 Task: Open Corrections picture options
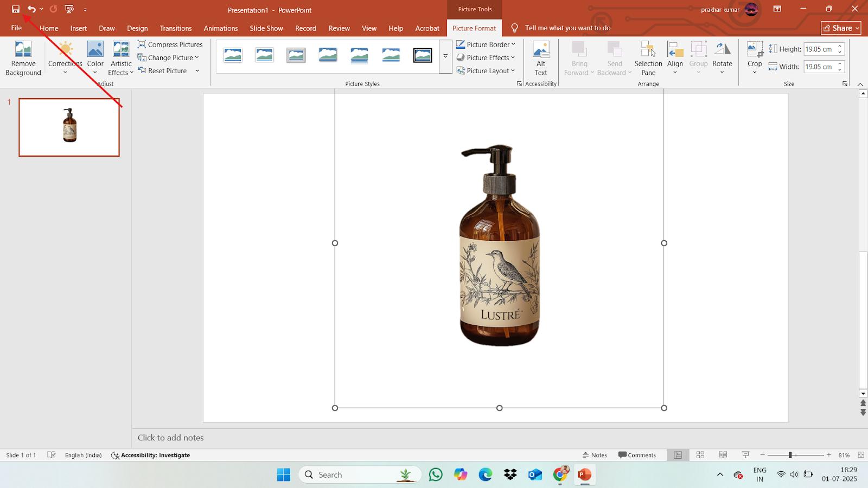tap(65, 58)
